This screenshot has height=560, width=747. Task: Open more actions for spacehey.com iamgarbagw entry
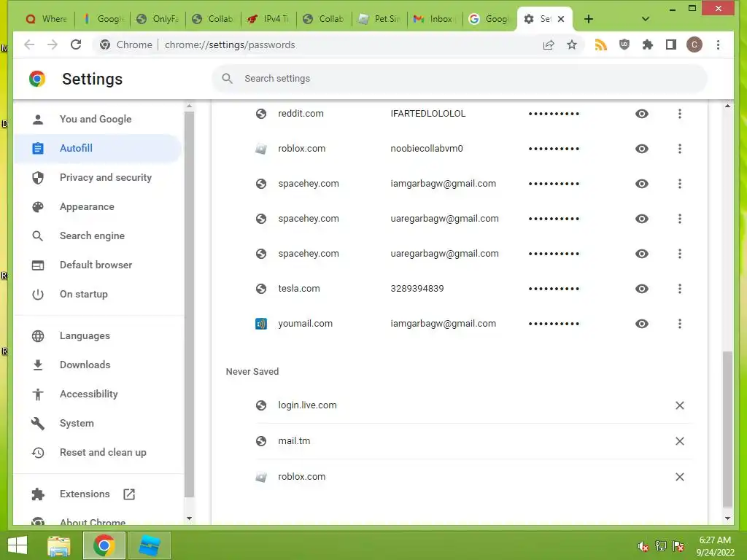coord(680,184)
